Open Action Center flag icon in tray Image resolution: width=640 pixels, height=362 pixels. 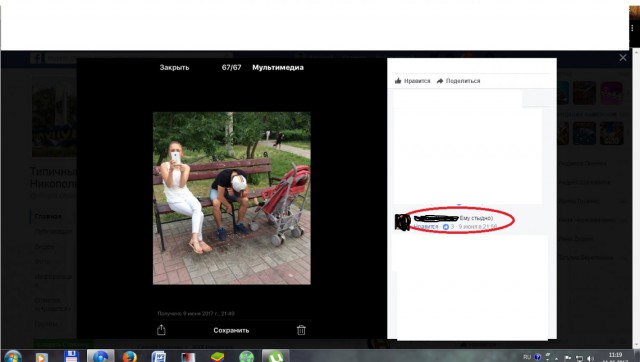[568, 358]
